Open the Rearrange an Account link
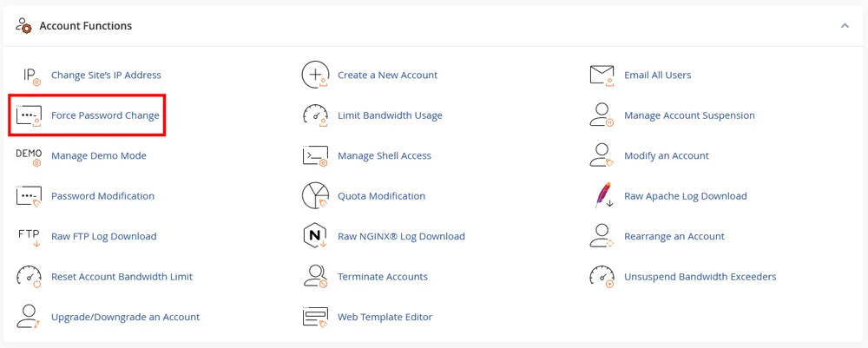 pos(674,236)
